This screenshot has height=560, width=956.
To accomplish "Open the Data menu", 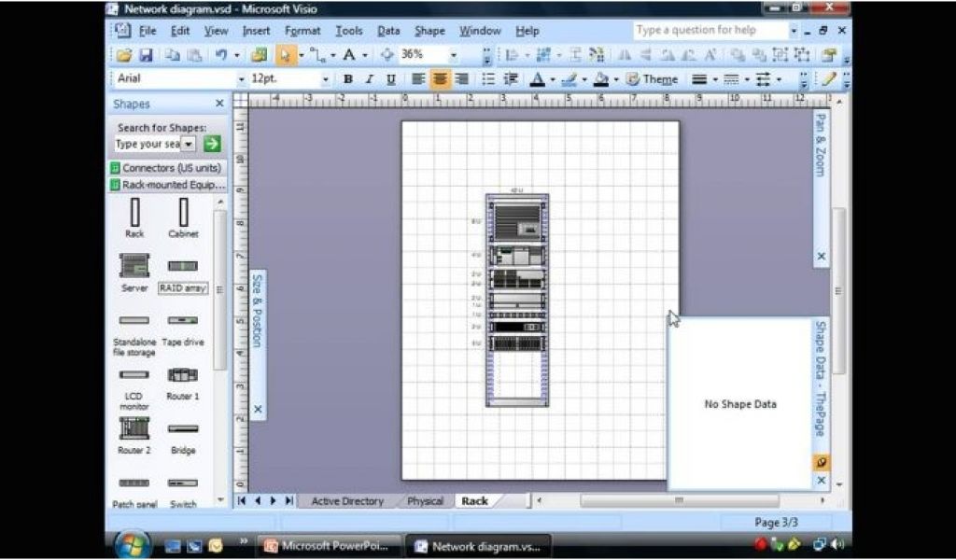I will [388, 31].
